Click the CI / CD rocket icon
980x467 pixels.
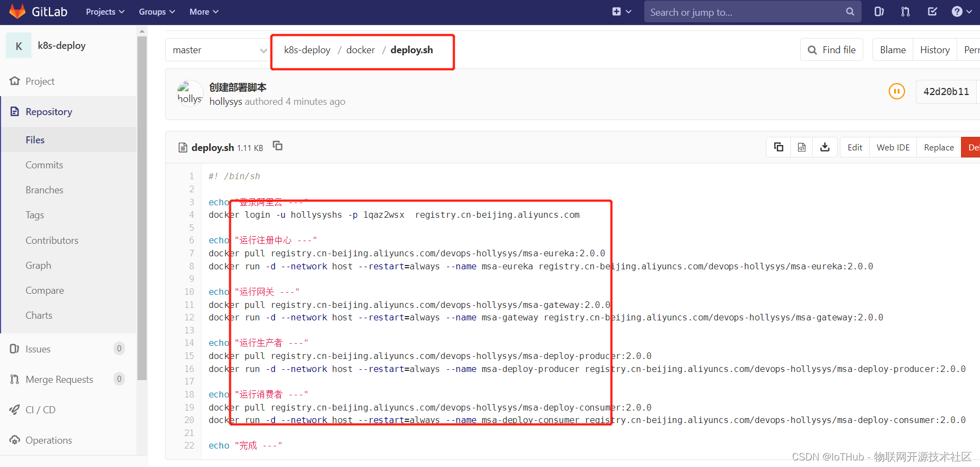click(x=15, y=409)
